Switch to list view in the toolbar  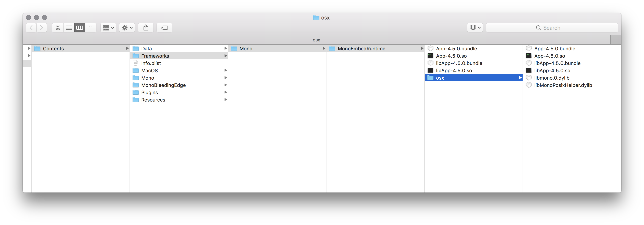coord(69,27)
